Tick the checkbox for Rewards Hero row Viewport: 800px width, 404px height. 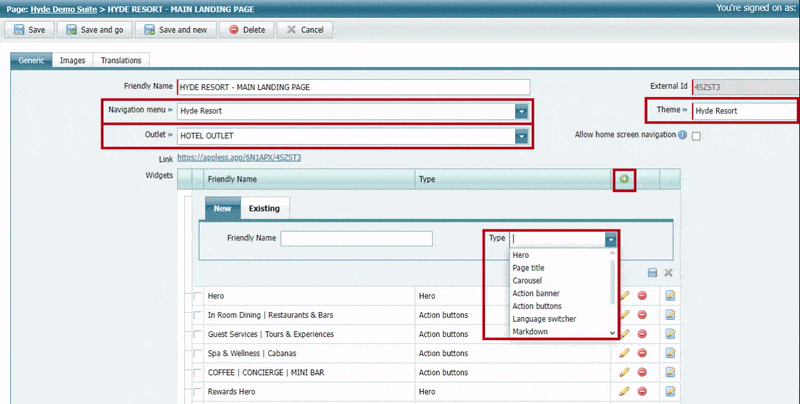click(197, 391)
